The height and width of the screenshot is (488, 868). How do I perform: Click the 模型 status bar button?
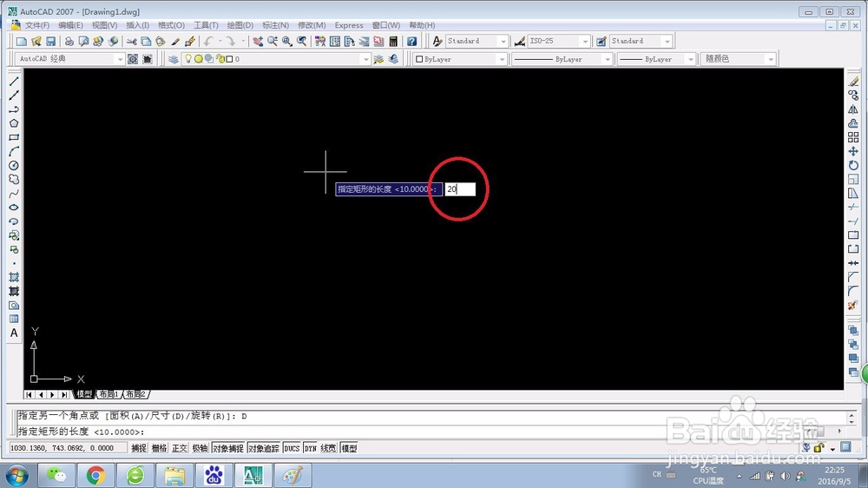click(x=349, y=448)
